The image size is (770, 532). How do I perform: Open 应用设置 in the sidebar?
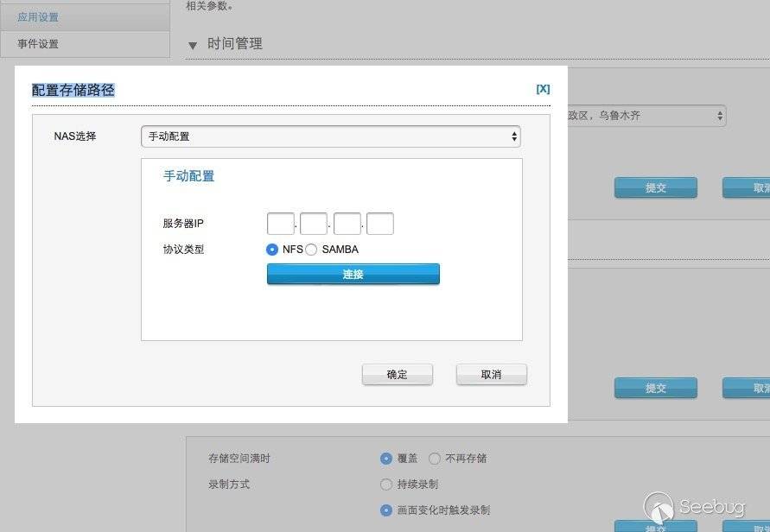click(86, 17)
